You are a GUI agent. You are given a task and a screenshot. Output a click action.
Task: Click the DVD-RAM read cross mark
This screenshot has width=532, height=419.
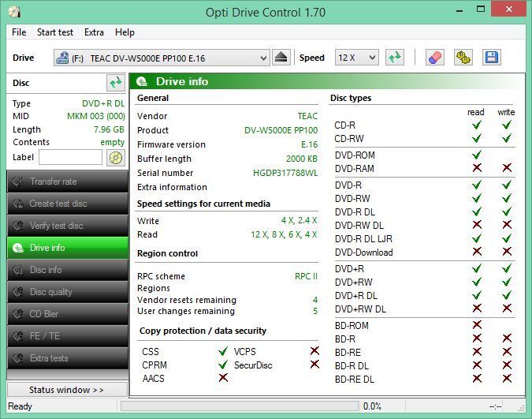tap(477, 167)
